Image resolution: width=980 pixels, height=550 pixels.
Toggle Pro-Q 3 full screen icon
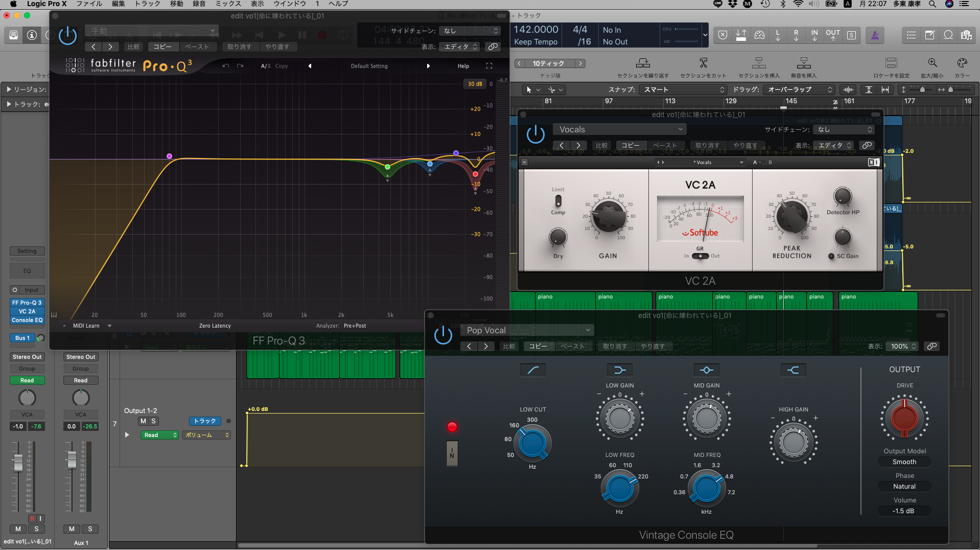pyautogui.click(x=489, y=66)
